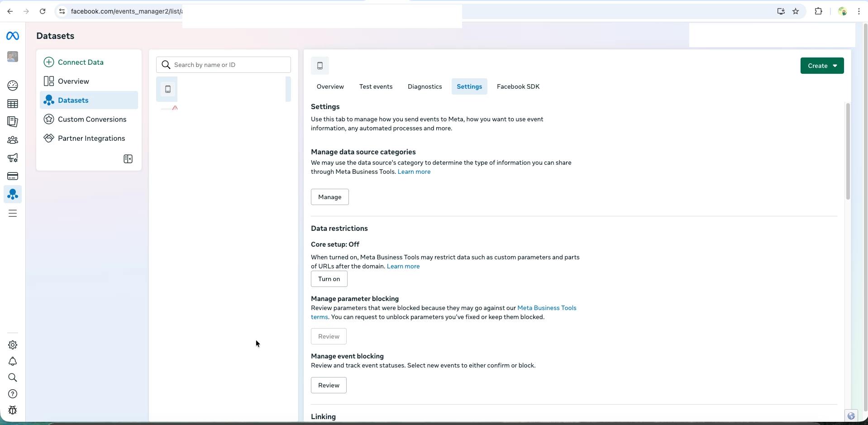This screenshot has width=868, height=425.
Task: Open the All tools hamburger menu
Action: point(13,213)
